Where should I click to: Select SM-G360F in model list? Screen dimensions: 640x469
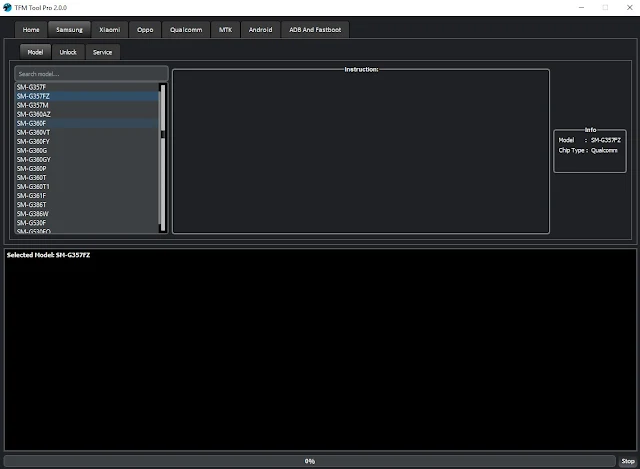(87, 123)
